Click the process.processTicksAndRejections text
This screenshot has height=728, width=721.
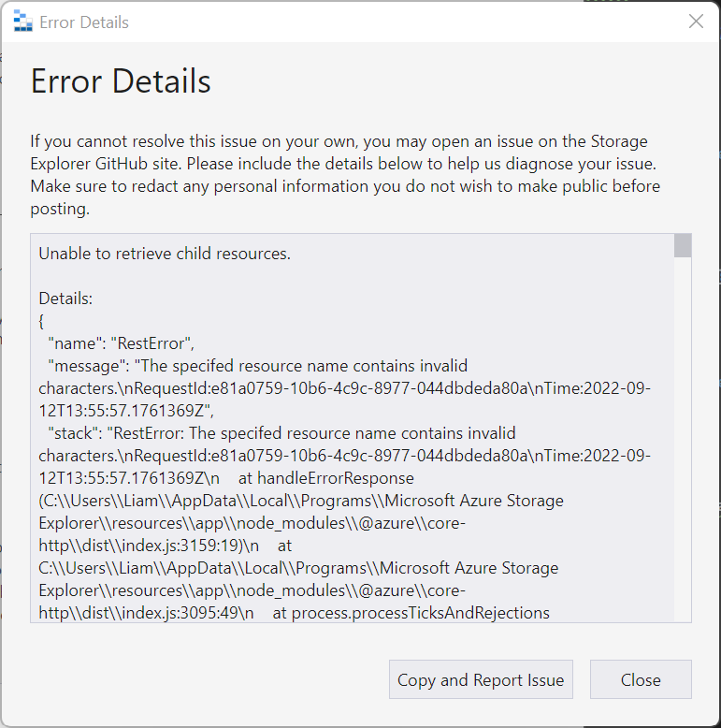point(421,613)
